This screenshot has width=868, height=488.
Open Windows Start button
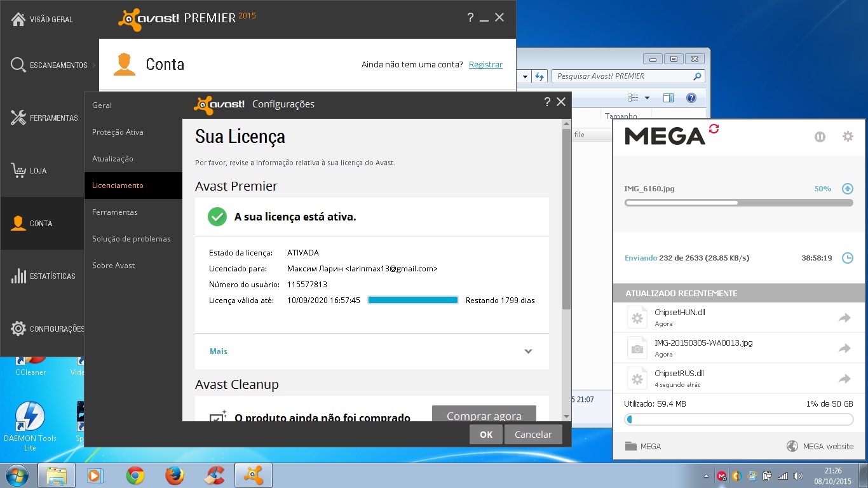17,475
